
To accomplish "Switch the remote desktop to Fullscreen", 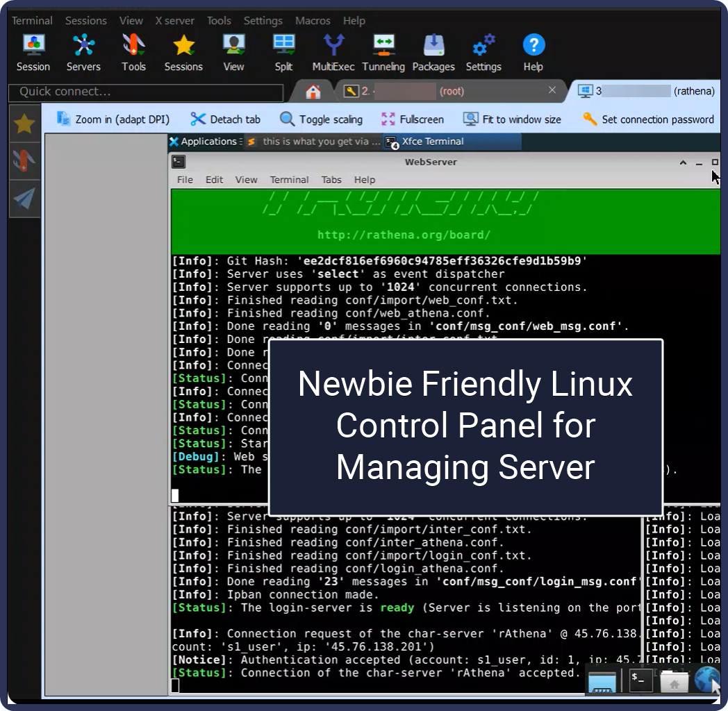I will click(412, 119).
